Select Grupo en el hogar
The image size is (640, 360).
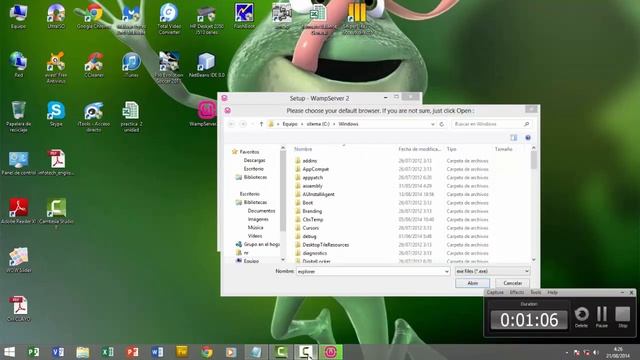(x=258, y=244)
